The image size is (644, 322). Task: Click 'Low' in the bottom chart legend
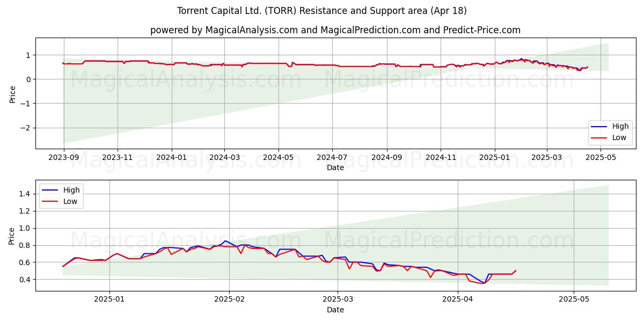71,201
